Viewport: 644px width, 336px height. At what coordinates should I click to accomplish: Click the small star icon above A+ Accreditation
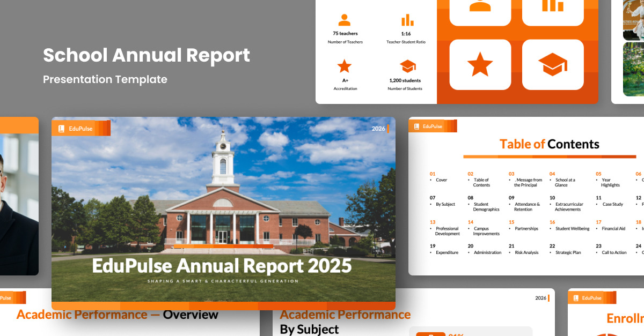coord(344,66)
